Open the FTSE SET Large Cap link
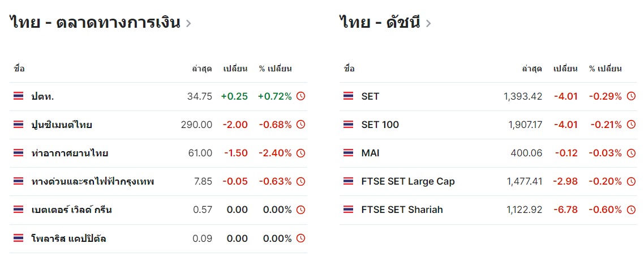The image size is (644, 256). tap(408, 181)
